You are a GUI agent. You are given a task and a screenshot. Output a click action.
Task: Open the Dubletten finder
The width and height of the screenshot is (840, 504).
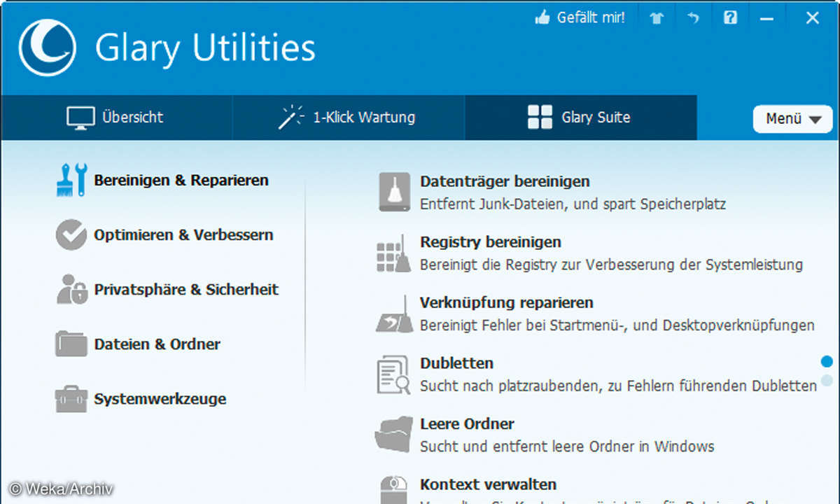coord(456,363)
